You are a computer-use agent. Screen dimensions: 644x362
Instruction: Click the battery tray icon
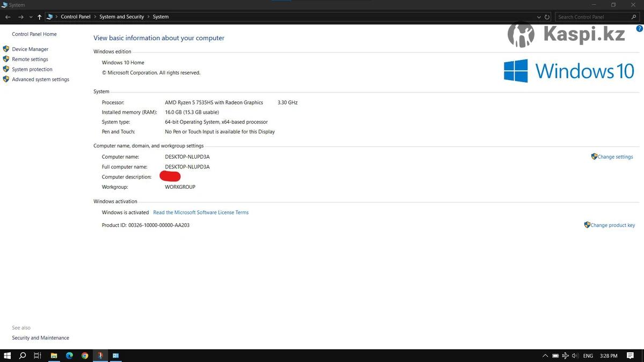point(555,356)
